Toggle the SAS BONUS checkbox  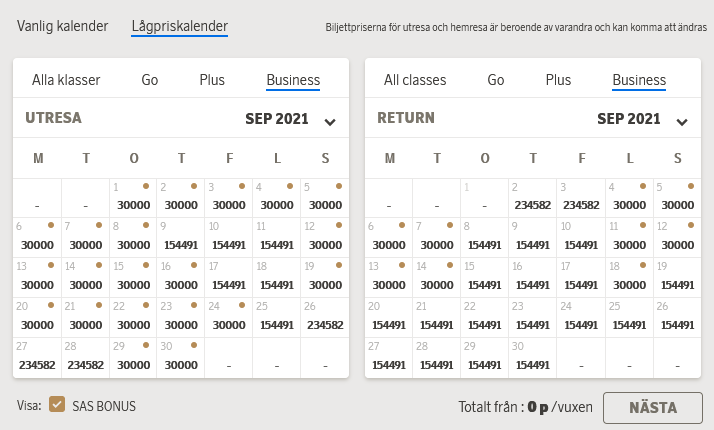[57, 405]
